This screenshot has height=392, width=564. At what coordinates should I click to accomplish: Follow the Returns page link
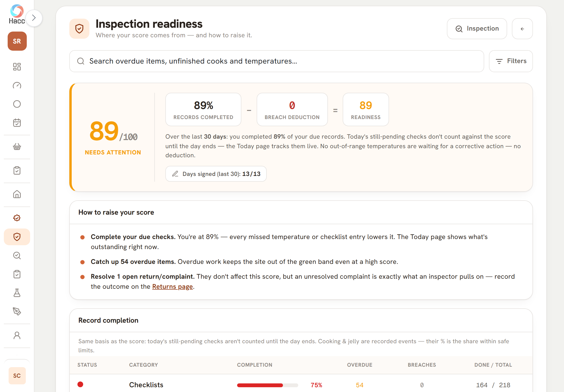[x=172, y=287]
